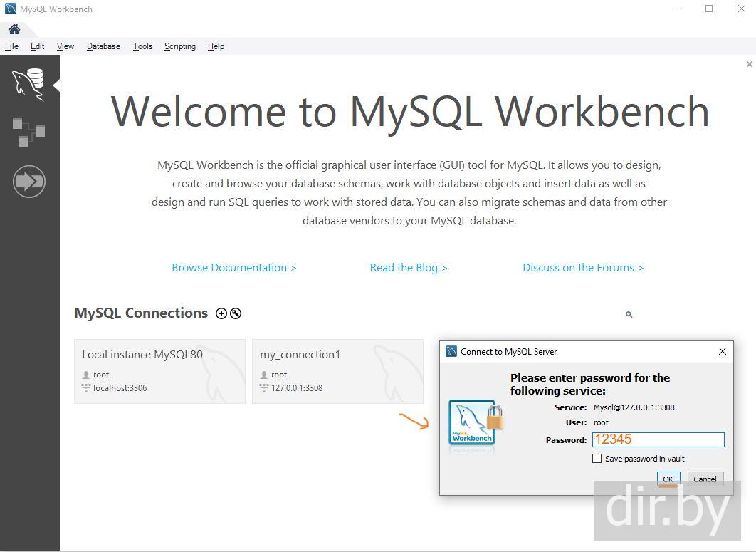Image resolution: width=756 pixels, height=552 pixels.
Task: Click the dialog title bar Workbench icon
Action: point(451,351)
